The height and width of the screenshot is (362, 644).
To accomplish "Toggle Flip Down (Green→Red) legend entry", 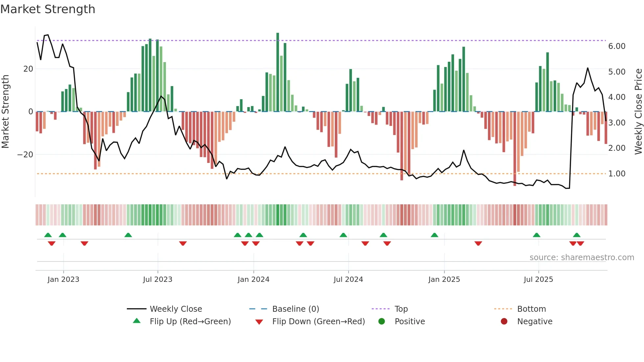I will [x=310, y=321].
